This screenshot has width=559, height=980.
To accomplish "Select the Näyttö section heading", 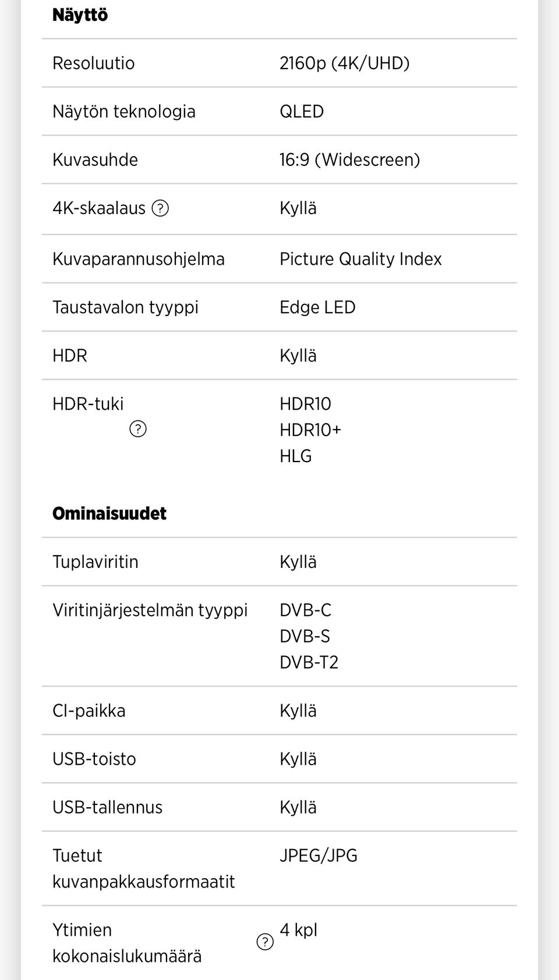I will 80,15.
